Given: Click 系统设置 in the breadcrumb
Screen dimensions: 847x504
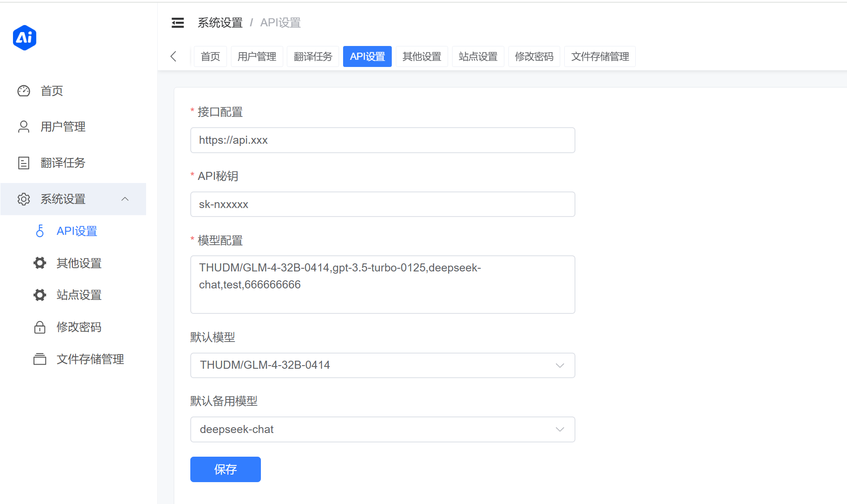Looking at the screenshot, I should [219, 22].
